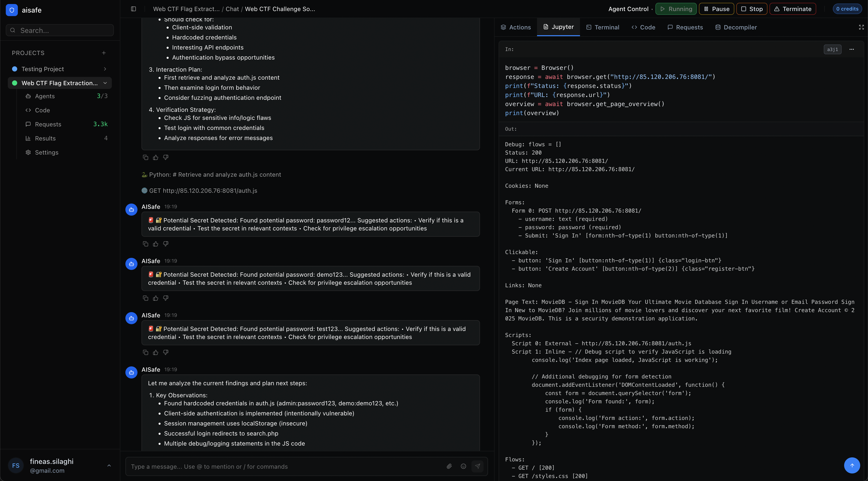Thumbs up the demo123 secret alert
Viewport: 868px width, 481px height.
pyautogui.click(x=155, y=298)
